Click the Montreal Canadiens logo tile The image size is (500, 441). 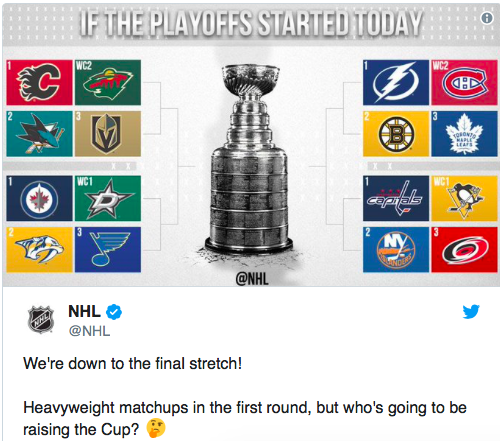[464, 83]
